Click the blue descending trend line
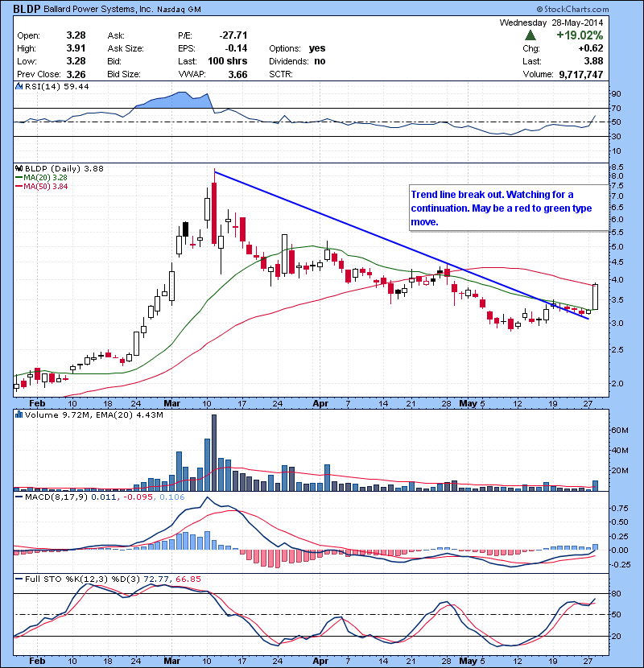 [x=401, y=245]
